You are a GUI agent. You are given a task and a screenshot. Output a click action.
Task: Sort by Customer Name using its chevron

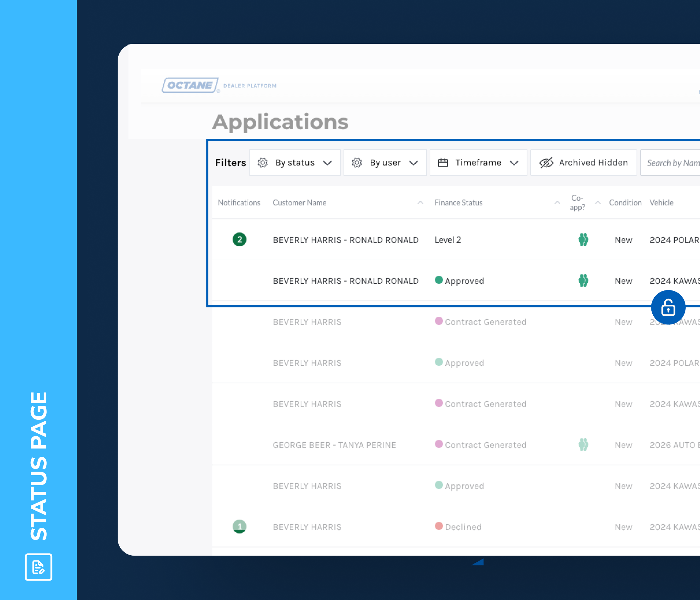[x=420, y=203]
